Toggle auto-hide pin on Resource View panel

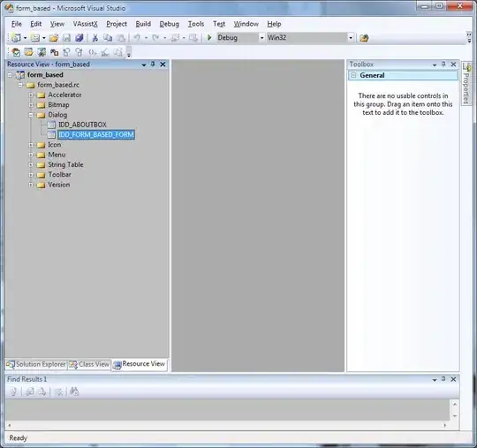[x=153, y=65]
